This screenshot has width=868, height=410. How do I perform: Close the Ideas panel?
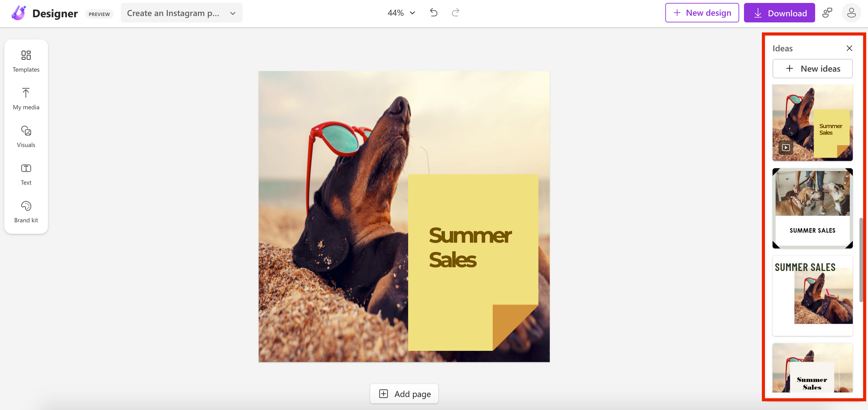pos(850,48)
